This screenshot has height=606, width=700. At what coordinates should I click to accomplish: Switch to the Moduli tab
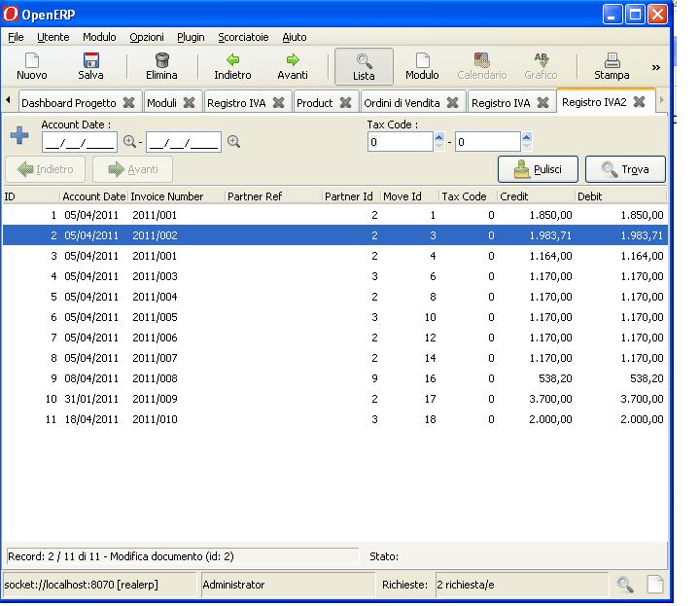[x=161, y=103]
